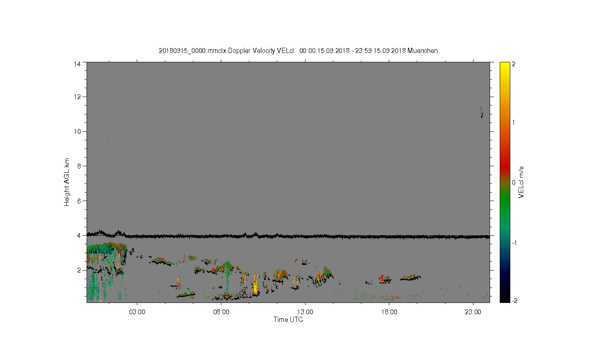This screenshot has width=607, height=364.
Task: Select the 13:00 time tick label
Action: (305, 312)
